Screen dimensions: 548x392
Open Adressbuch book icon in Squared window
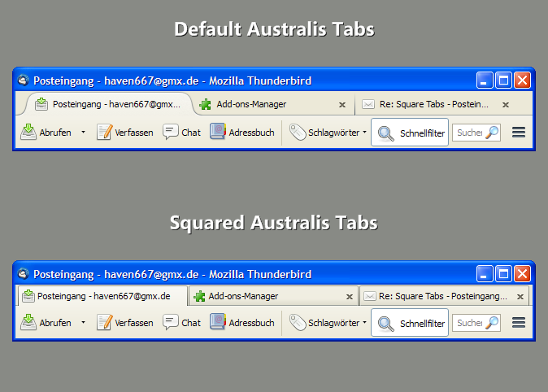(218, 322)
